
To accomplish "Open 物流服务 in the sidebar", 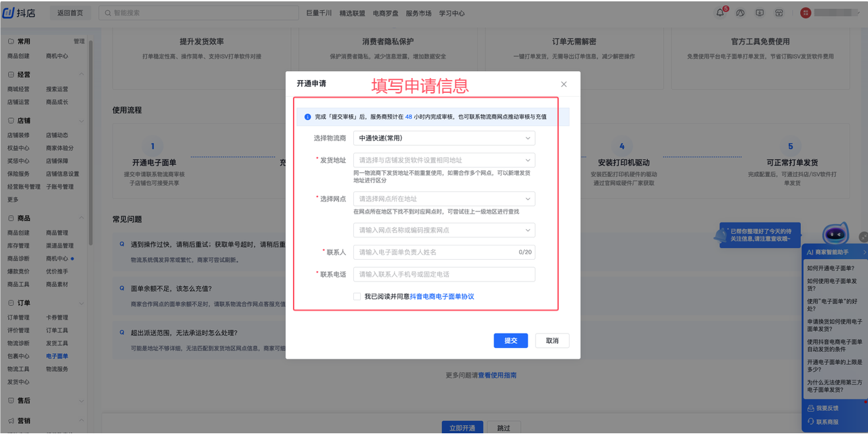I will [57, 369].
